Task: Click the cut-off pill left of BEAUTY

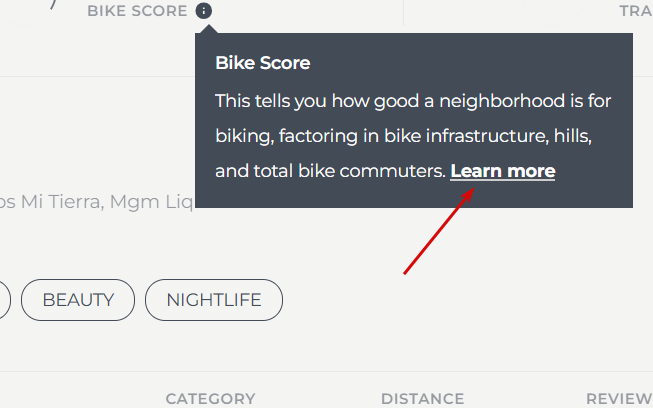Action: 4,300
